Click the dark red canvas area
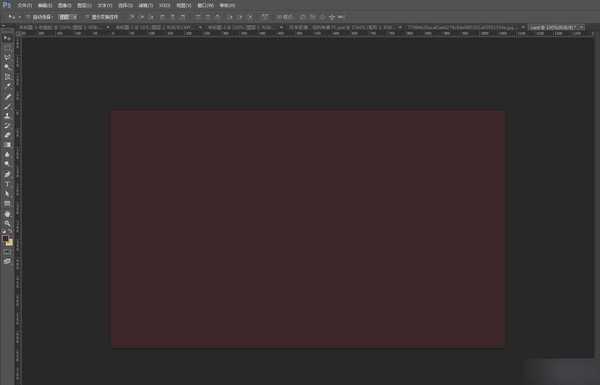This screenshot has height=385, width=600. pos(308,229)
